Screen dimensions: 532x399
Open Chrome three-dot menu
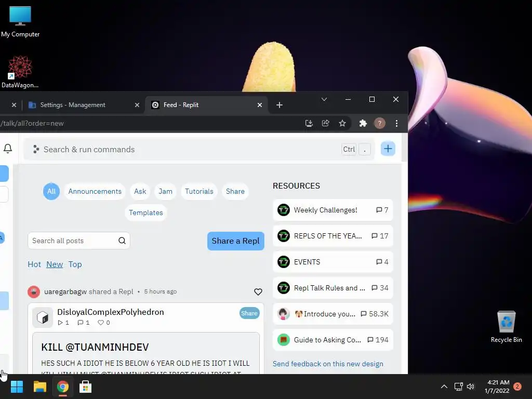tap(396, 123)
